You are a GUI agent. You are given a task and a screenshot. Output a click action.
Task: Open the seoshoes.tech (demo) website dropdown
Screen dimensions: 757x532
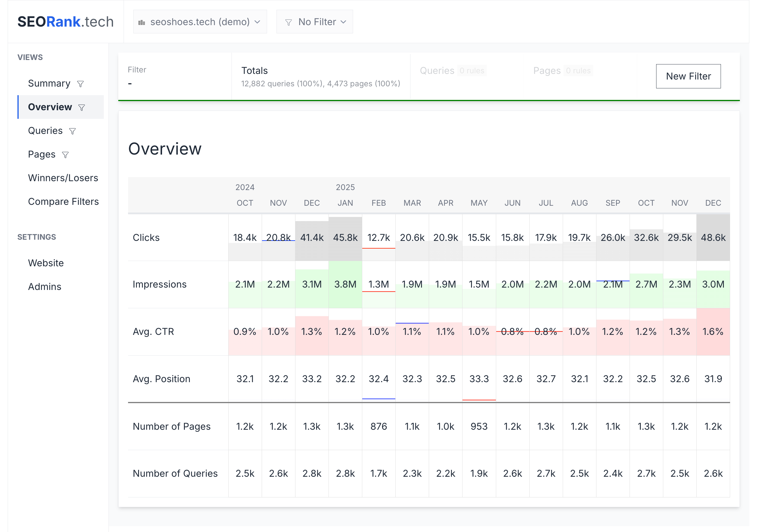(x=200, y=22)
